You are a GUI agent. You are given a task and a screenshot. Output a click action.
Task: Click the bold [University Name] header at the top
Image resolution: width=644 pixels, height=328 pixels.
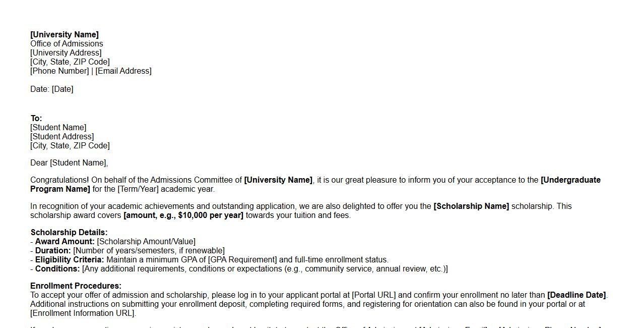65,34
